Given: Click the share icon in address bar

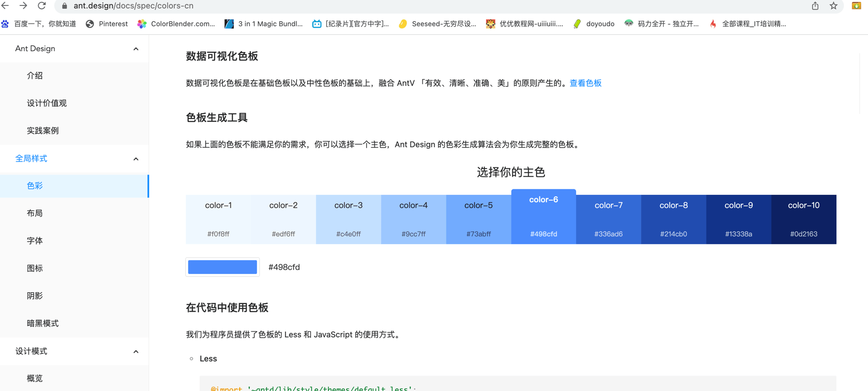Looking at the screenshot, I should (815, 6).
